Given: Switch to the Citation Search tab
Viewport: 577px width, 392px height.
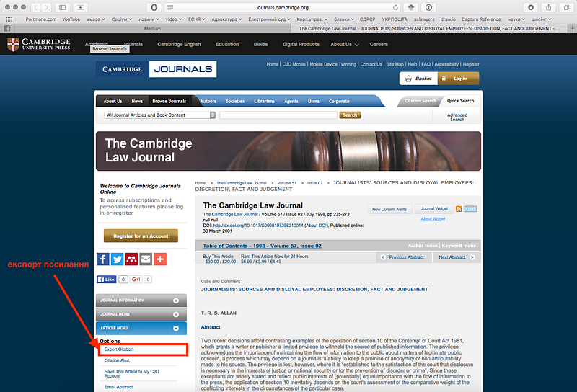Looking at the screenshot, I should coord(420,101).
